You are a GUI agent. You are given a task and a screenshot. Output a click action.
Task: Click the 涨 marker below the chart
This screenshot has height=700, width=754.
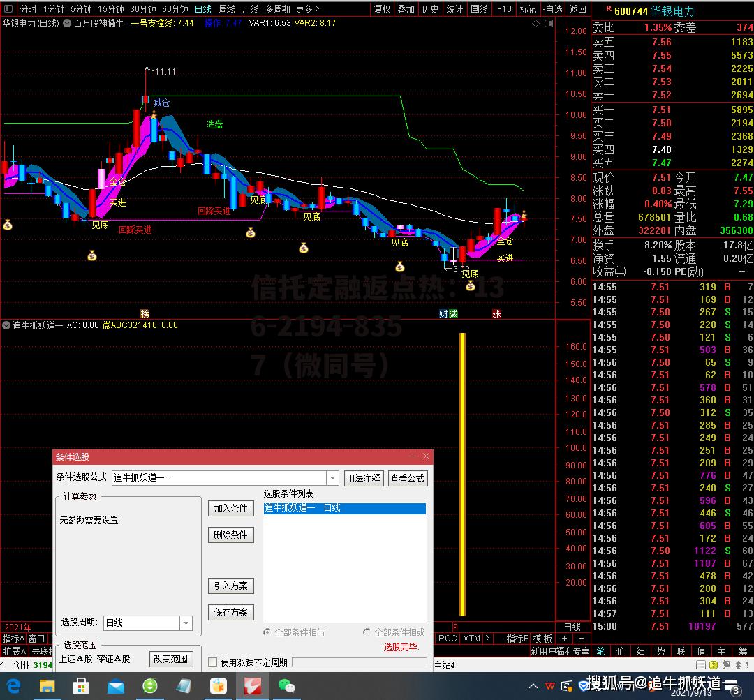click(x=497, y=314)
